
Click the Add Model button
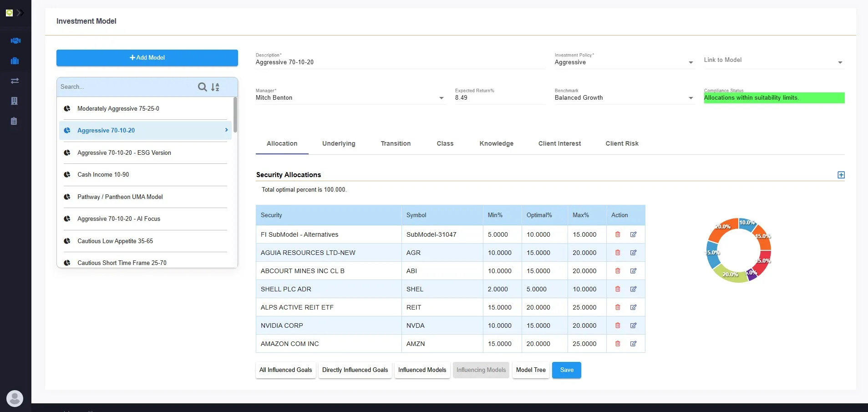(x=147, y=58)
